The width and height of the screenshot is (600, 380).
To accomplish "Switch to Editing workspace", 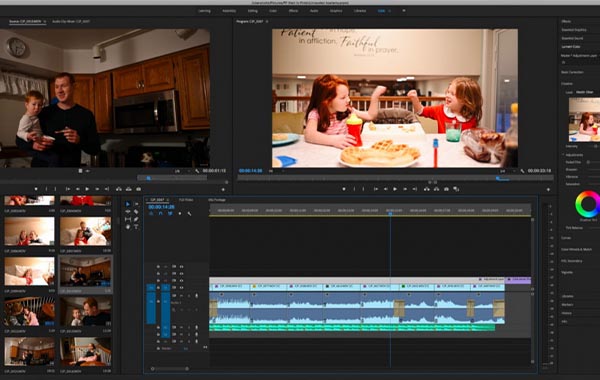I will (x=253, y=11).
